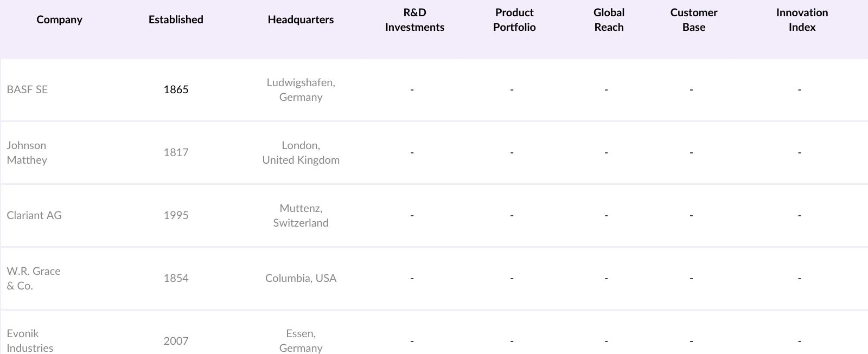Select the Columbia, USA headquarters cell
Image resolution: width=868 pixels, height=354 pixels.
(x=301, y=278)
